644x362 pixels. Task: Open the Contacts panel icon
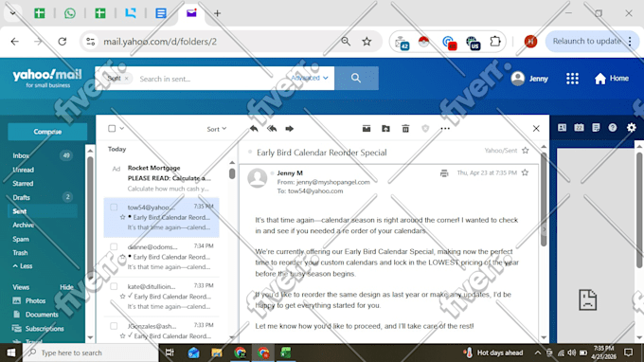pos(562,128)
